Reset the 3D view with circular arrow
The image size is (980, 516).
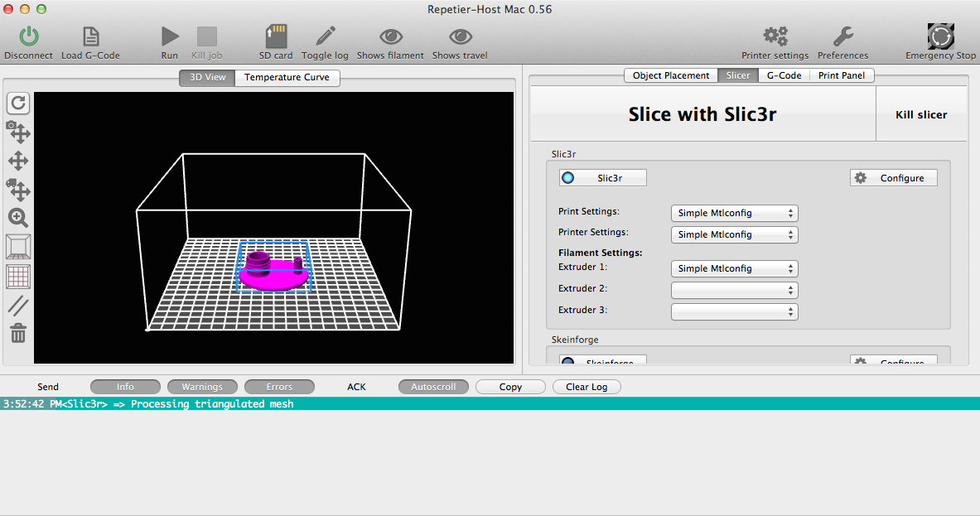click(18, 103)
